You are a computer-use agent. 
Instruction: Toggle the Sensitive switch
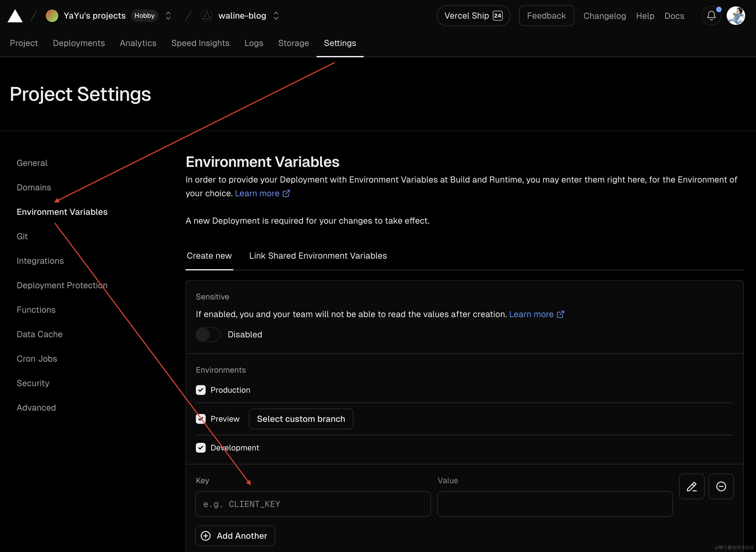(x=208, y=334)
